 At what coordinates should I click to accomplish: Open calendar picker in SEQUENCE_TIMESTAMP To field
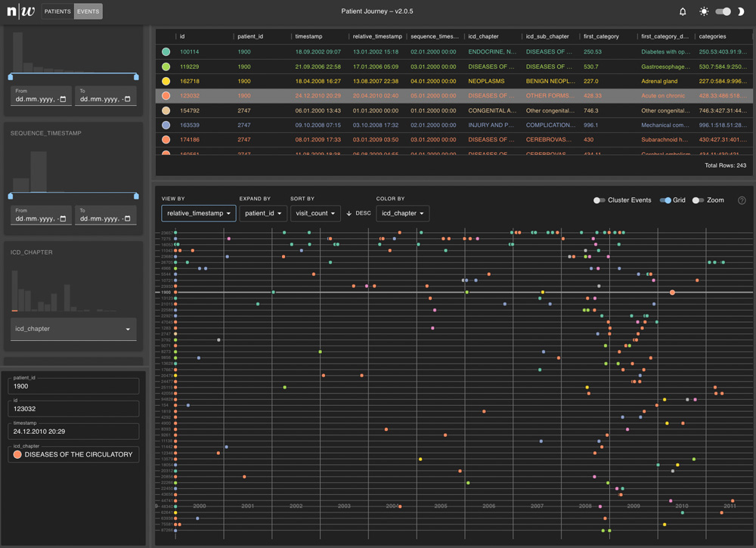[127, 218]
